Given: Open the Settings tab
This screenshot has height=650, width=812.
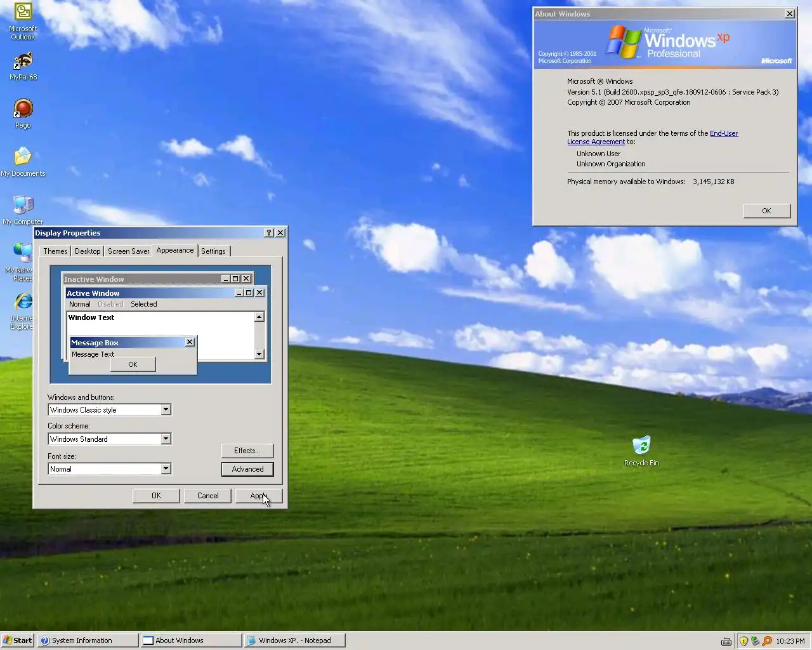Looking at the screenshot, I should point(213,251).
